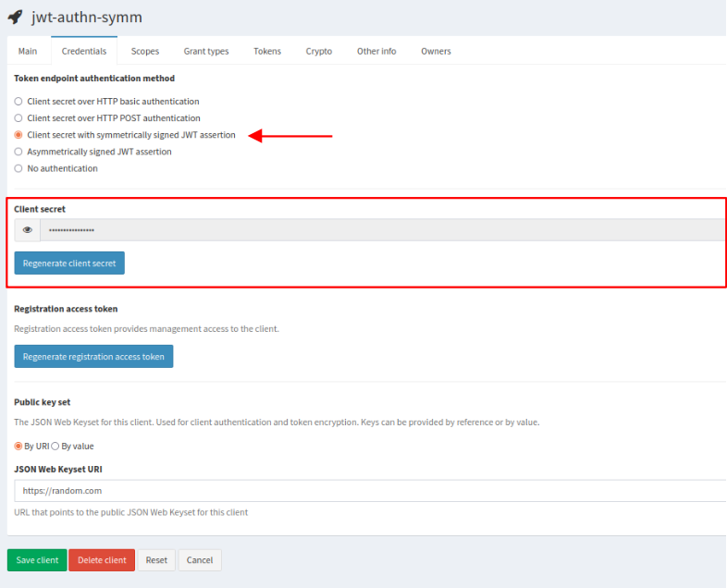Screen dimensions: 727x588
Task: Switch to the Scopes tab
Action: coord(145,51)
